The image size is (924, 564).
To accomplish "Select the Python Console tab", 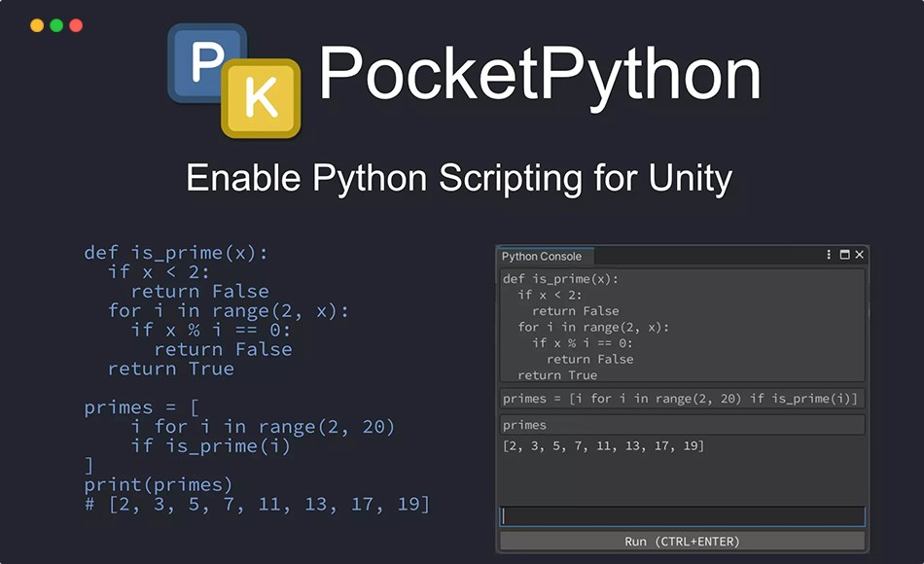I will [x=543, y=256].
